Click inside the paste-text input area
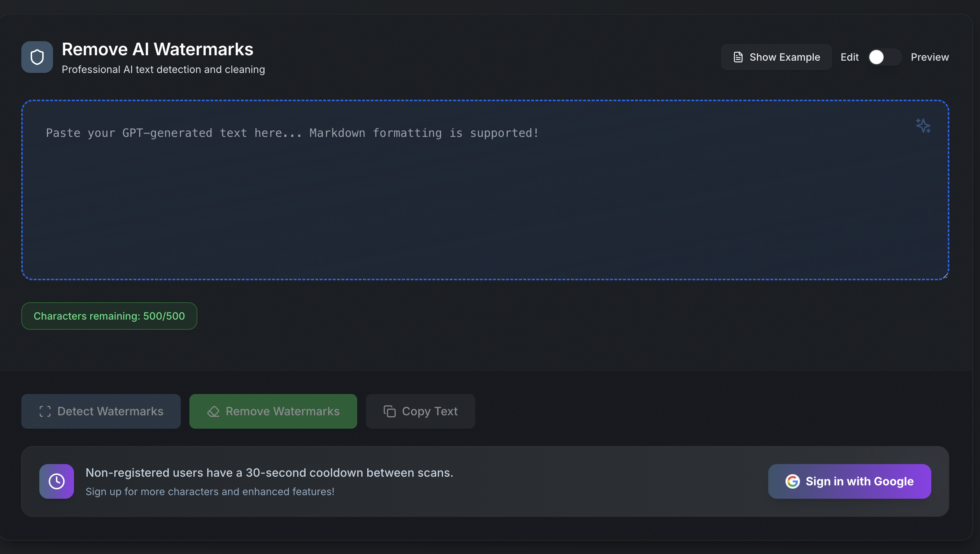 (x=485, y=198)
